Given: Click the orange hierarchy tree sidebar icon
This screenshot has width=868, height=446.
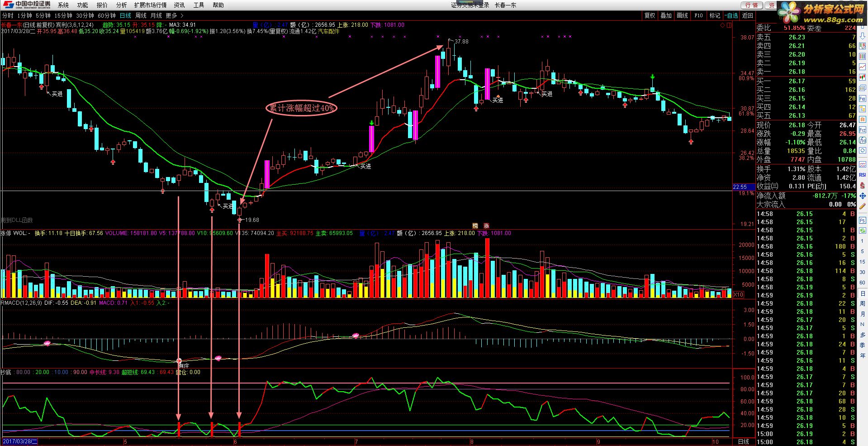Looking at the screenshot, I should click(x=863, y=109).
